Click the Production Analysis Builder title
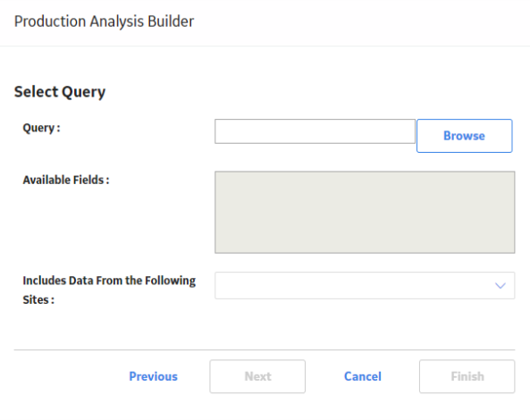 pos(104,21)
